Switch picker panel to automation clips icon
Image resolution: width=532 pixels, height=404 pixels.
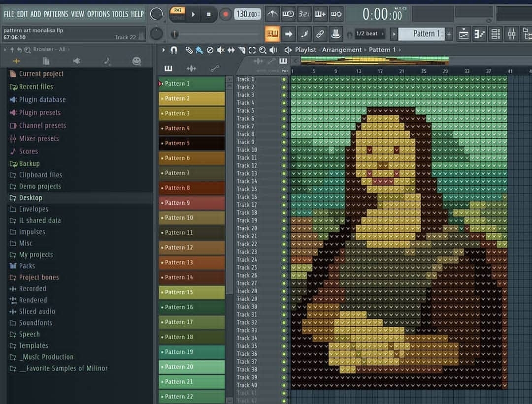point(214,69)
